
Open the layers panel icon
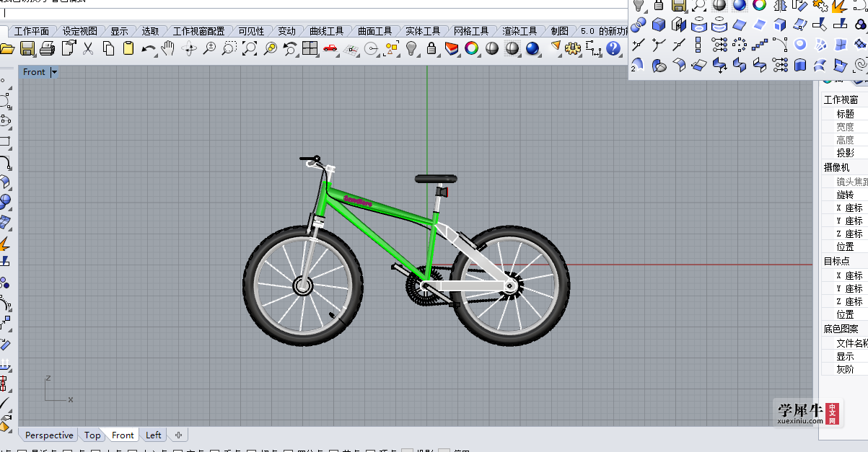coord(452,49)
